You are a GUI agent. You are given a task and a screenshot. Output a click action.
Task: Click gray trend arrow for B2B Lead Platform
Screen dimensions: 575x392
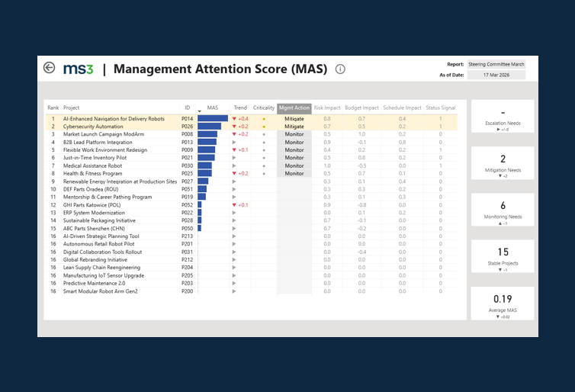(234, 143)
